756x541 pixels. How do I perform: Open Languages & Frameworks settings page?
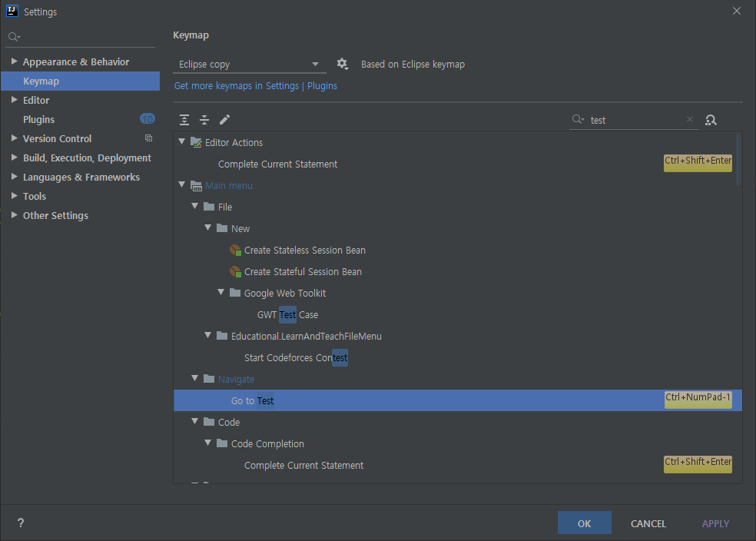point(81,178)
